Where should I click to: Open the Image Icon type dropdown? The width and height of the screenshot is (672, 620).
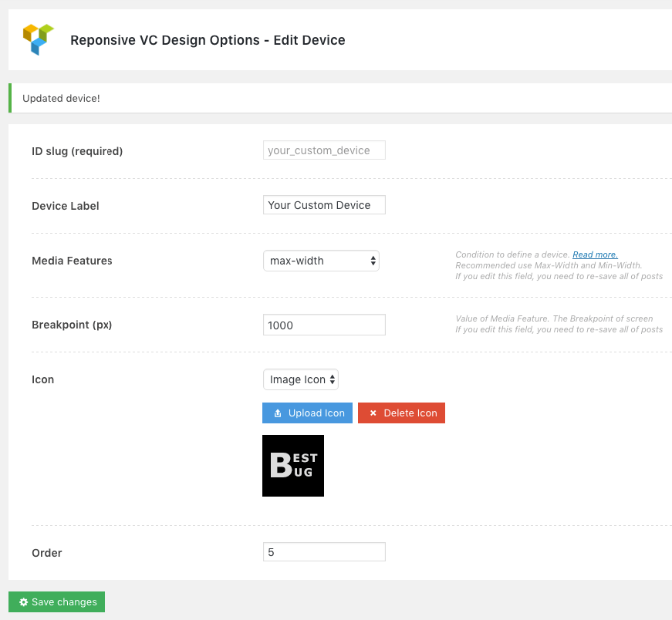point(301,379)
